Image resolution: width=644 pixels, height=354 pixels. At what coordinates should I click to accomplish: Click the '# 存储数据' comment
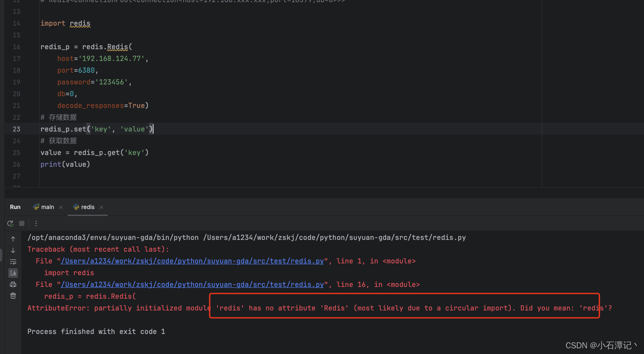point(58,118)
